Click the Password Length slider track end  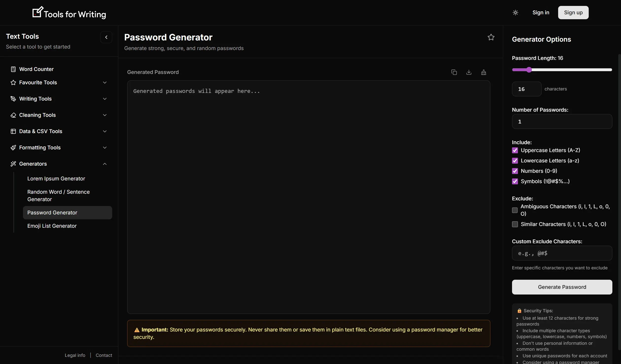pyautogui.click(x=611, y=70)
